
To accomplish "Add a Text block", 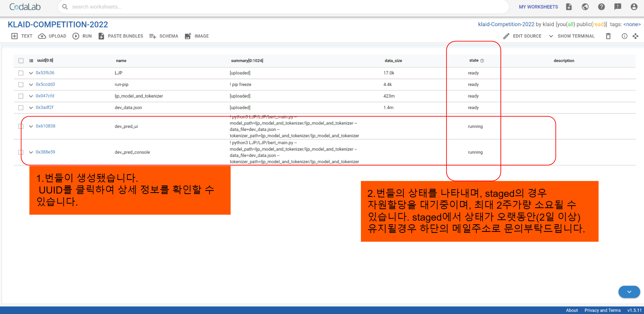I will pos(21,36).
